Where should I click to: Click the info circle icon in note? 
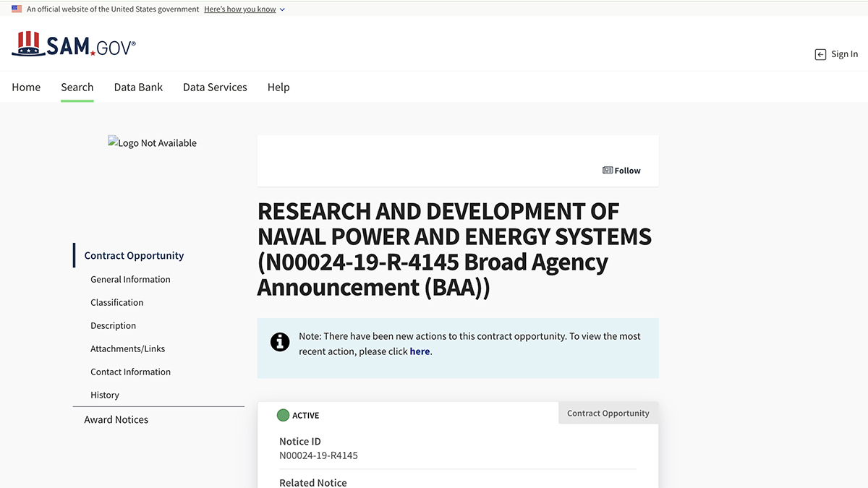tap(280, 342)
